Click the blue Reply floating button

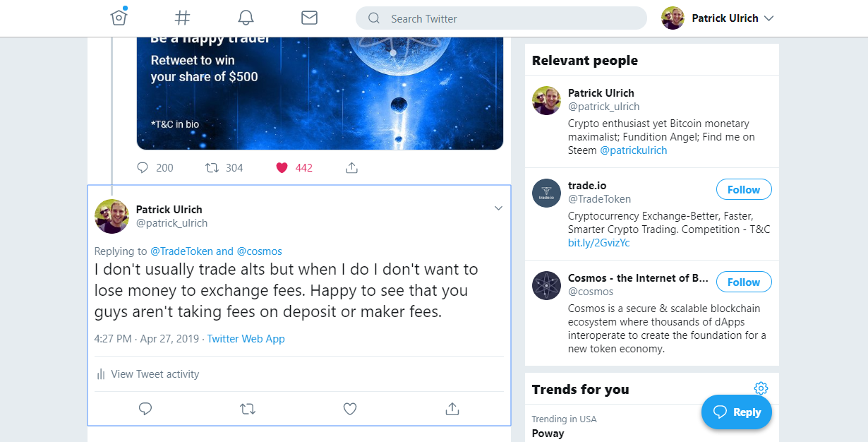[737, 412]
